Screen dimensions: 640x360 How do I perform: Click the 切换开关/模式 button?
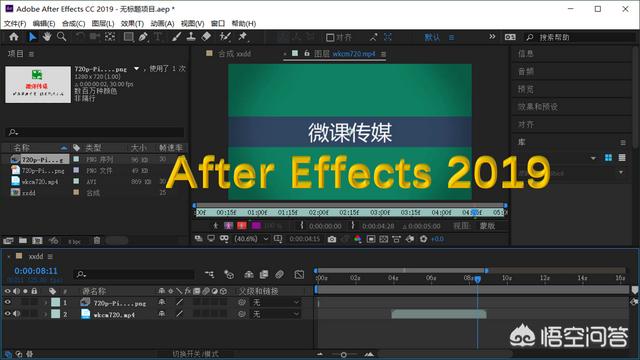(196, 354)
